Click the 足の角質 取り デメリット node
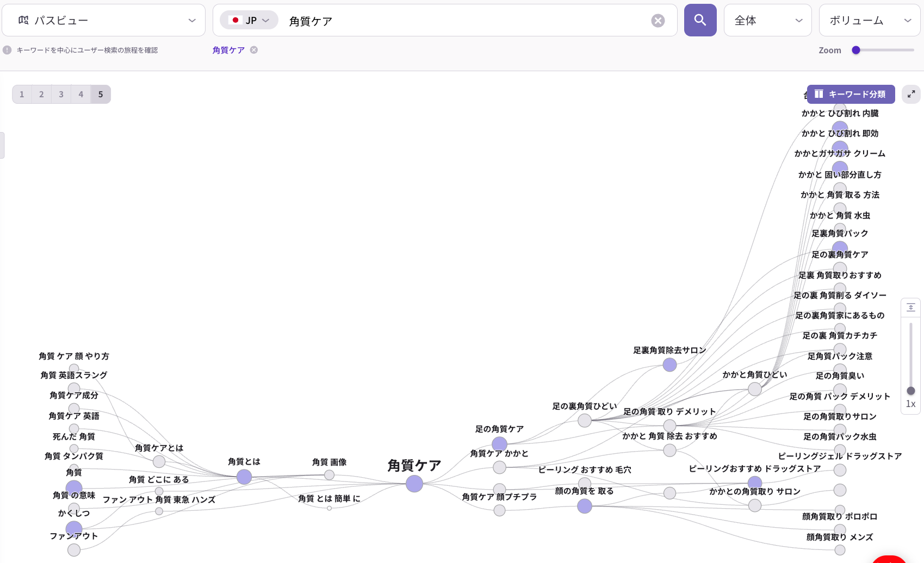 (669, 426)
